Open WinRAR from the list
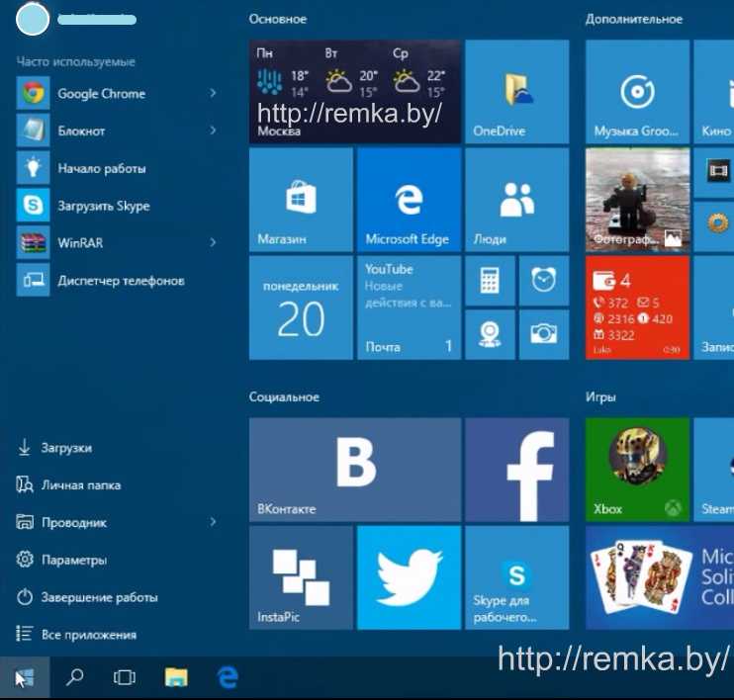 (x=117, y=242)
